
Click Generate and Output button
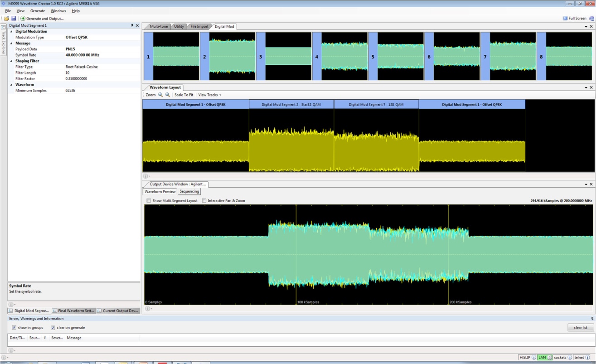pos(42,19)
